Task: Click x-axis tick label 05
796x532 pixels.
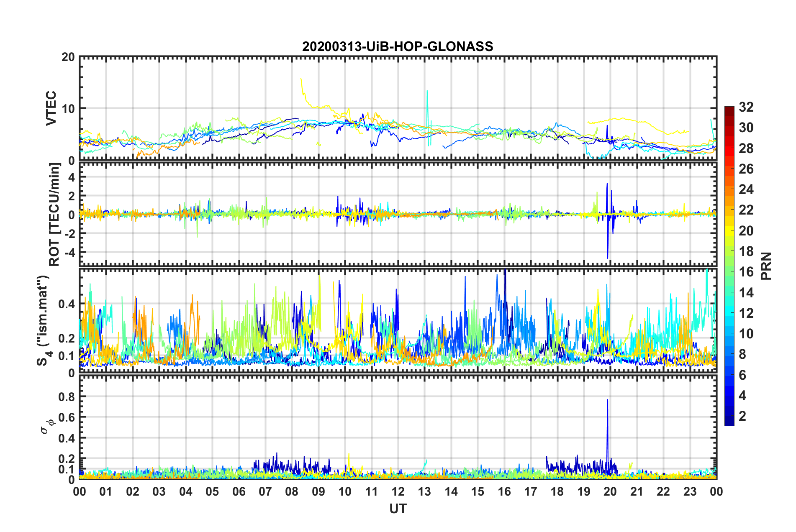Action: click(212, 491)
